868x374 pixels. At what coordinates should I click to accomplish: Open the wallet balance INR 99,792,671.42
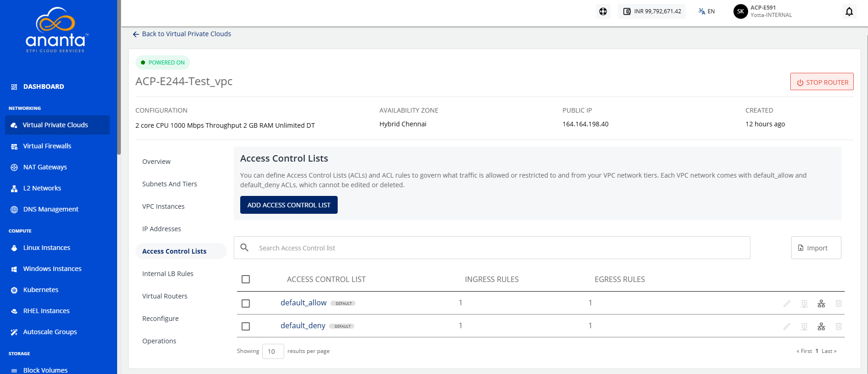tap(652, 11)
